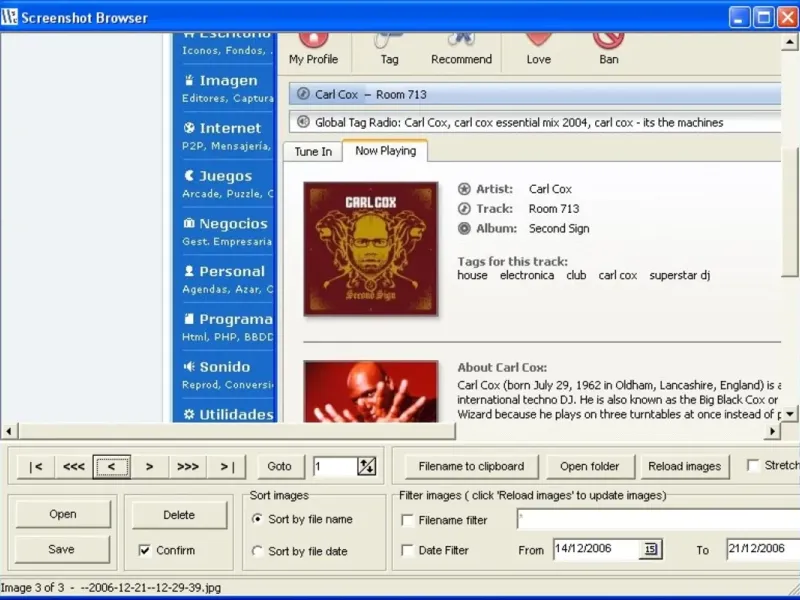Click the Reload images button

point(685,466)
